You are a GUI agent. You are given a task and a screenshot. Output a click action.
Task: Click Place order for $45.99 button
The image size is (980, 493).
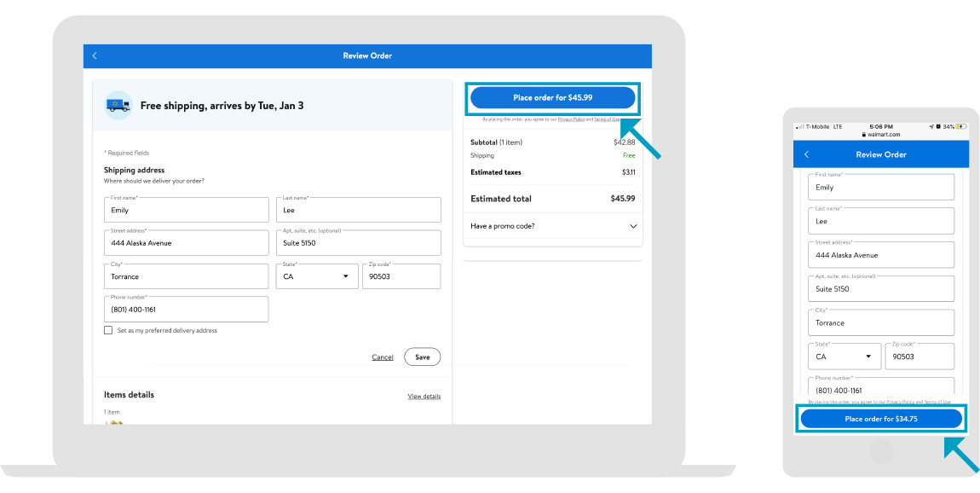pos(552,97)
